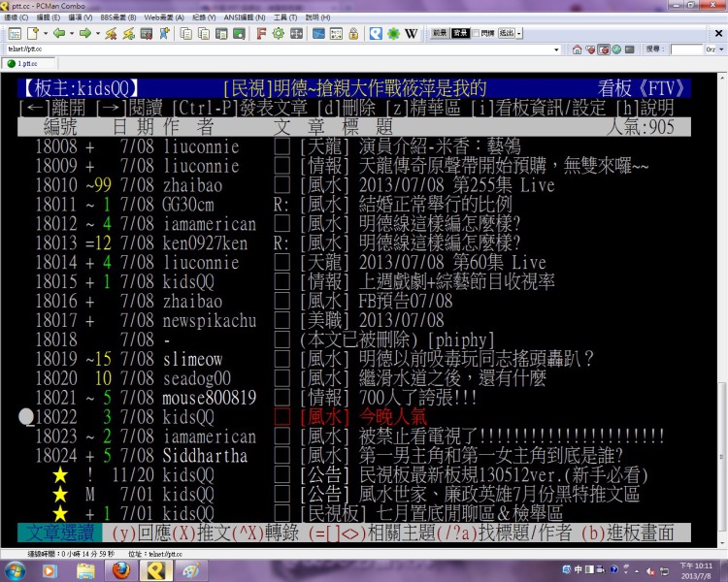Click the blue screen icon in toolbar
The image size is (728, 582).
318,33
